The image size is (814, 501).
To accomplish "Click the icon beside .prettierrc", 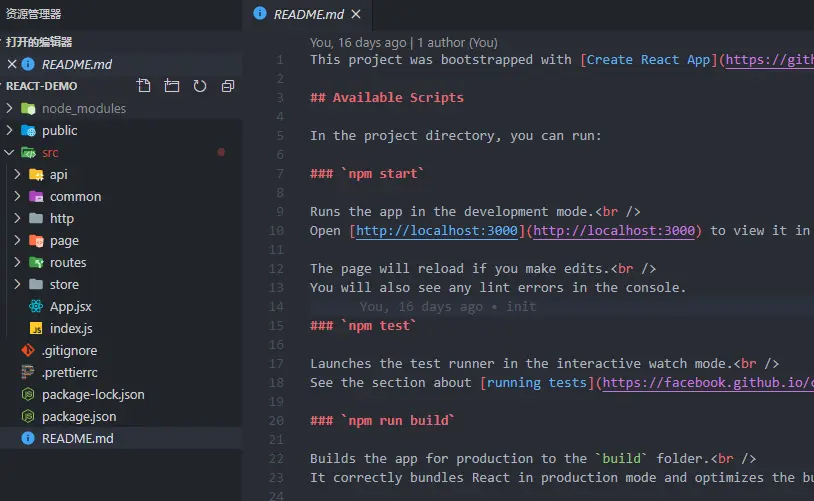I will pos(28,372).
